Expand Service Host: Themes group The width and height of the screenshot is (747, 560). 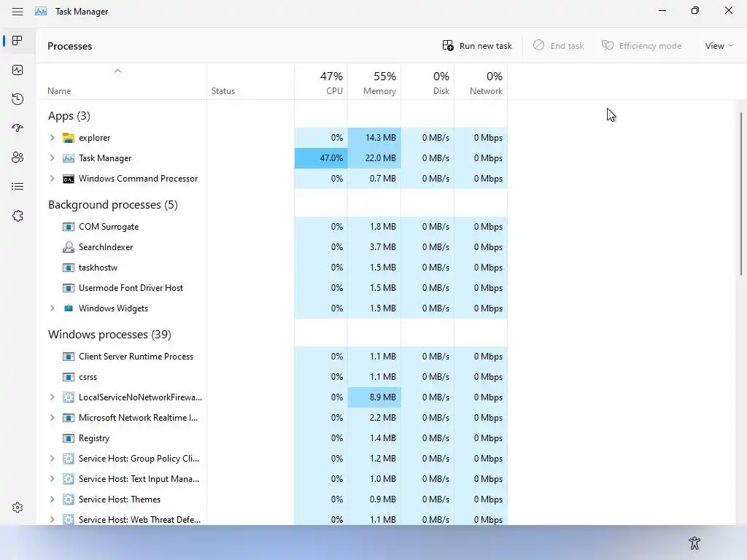point(52,499)
